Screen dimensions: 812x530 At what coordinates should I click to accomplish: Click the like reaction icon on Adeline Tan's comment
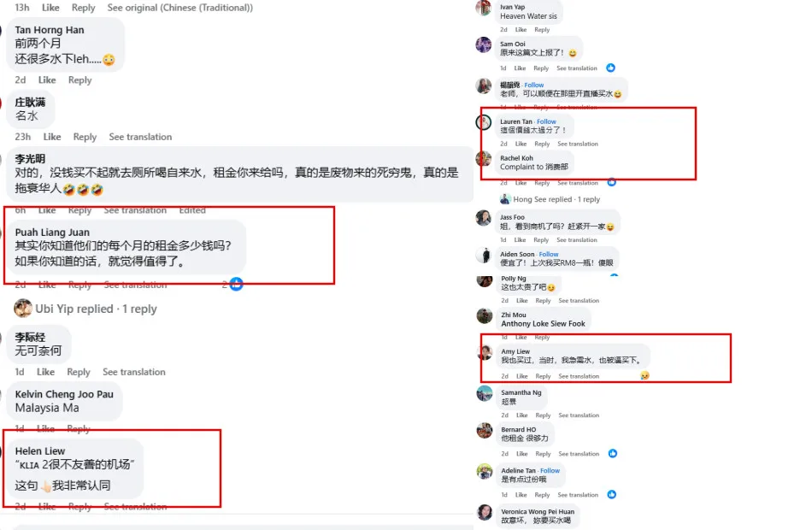pyautogui.click(x=612, y=494)
